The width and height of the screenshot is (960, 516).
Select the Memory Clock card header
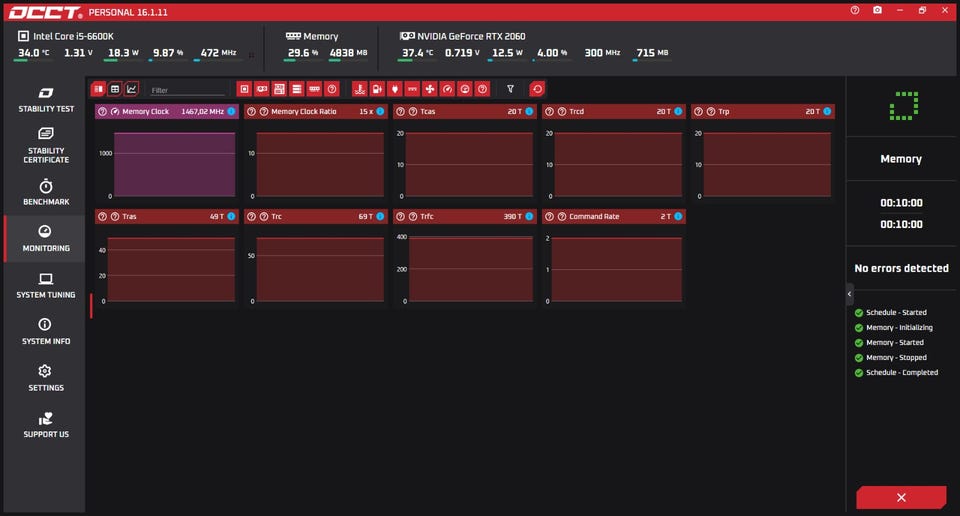[x=167, y=111]
